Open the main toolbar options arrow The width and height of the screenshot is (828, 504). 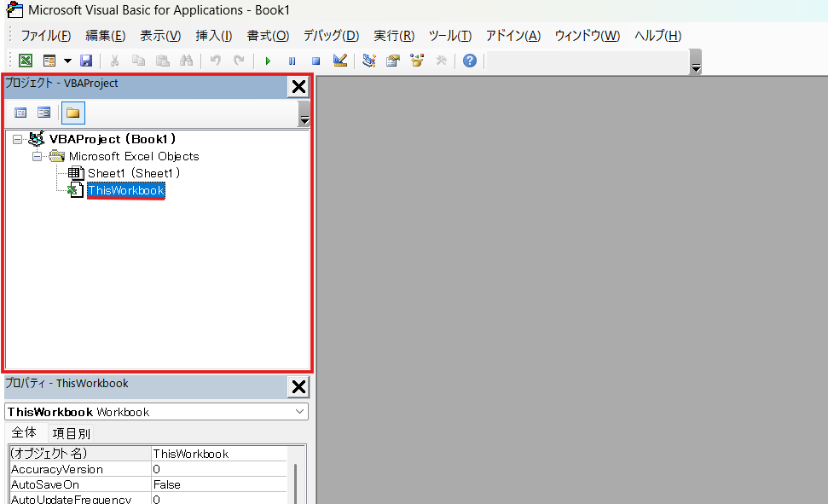696,62
